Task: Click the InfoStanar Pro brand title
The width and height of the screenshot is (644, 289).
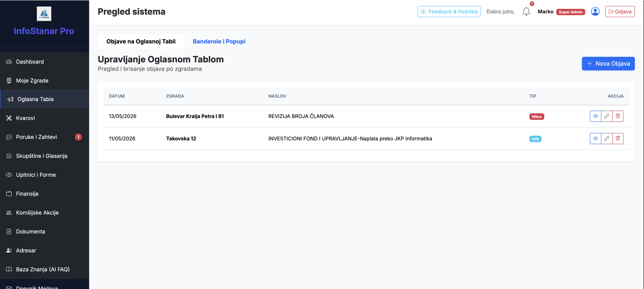Action: pyautogui.click(x=44, y=31)
